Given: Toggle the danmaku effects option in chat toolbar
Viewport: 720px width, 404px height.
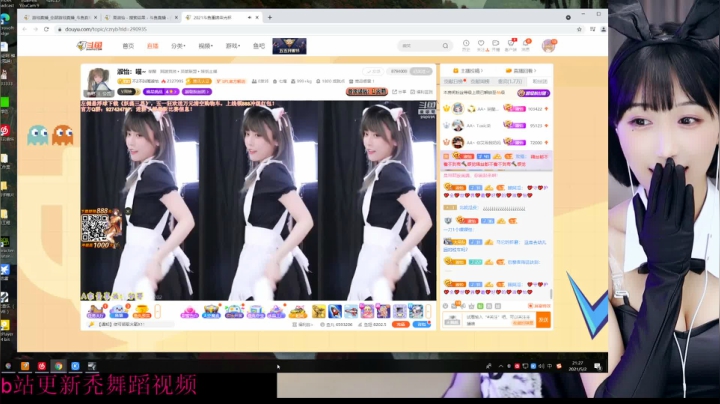Looking at the screenshot, I should [540, 306].
